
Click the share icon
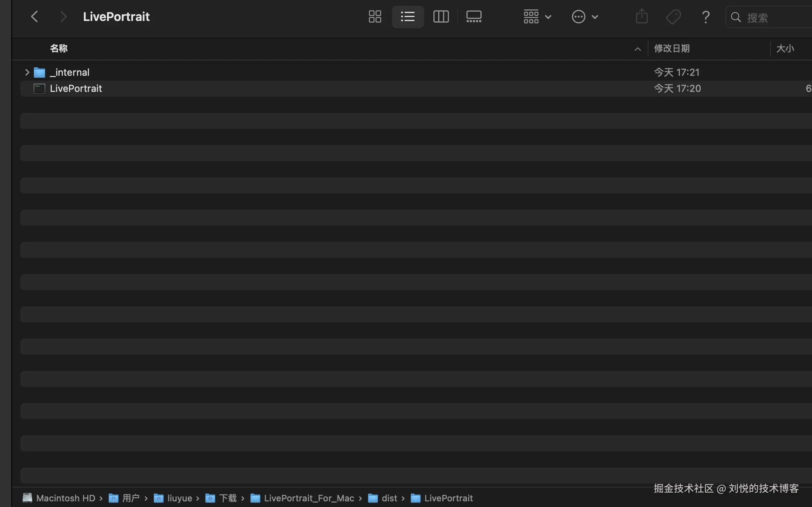coord(642,17)
